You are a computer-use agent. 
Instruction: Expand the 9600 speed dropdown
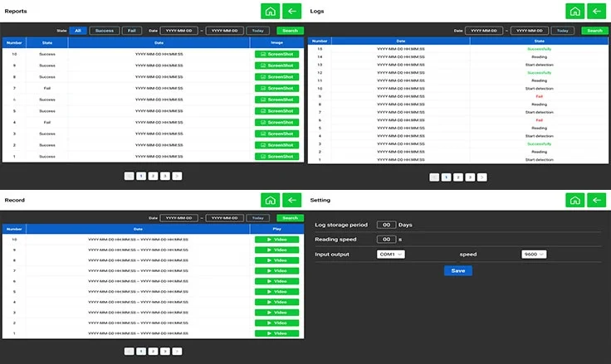coord(533,255)
